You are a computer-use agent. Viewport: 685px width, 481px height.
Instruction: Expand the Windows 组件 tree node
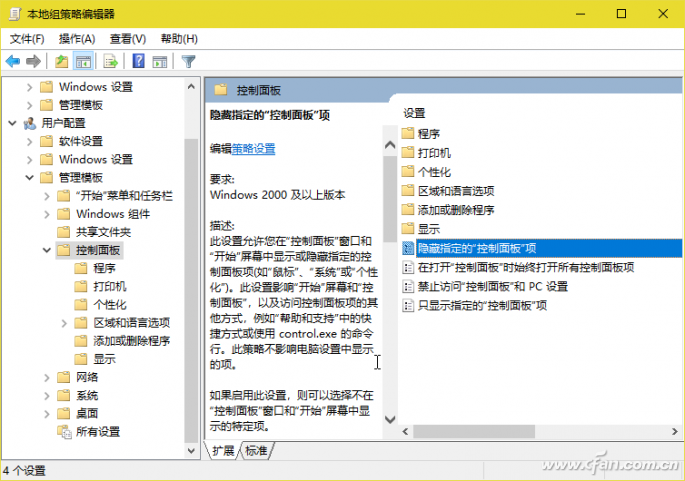[47, 214]
